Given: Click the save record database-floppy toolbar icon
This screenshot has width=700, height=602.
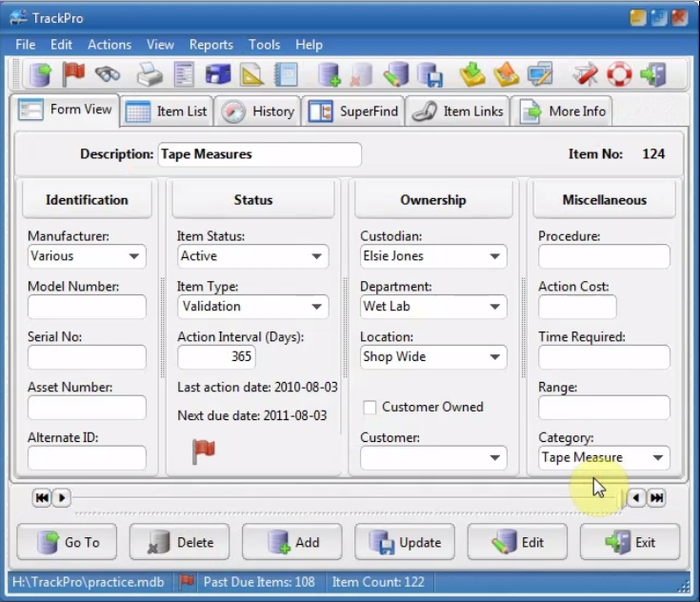Looking at the screenshot, I should [430, 74].
